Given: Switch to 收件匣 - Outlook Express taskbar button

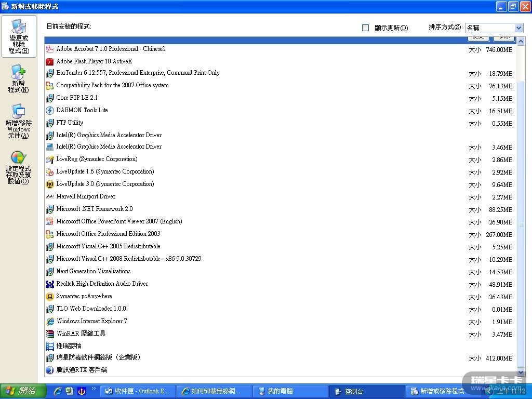Looking at the screenshot, I should (138, 392).
